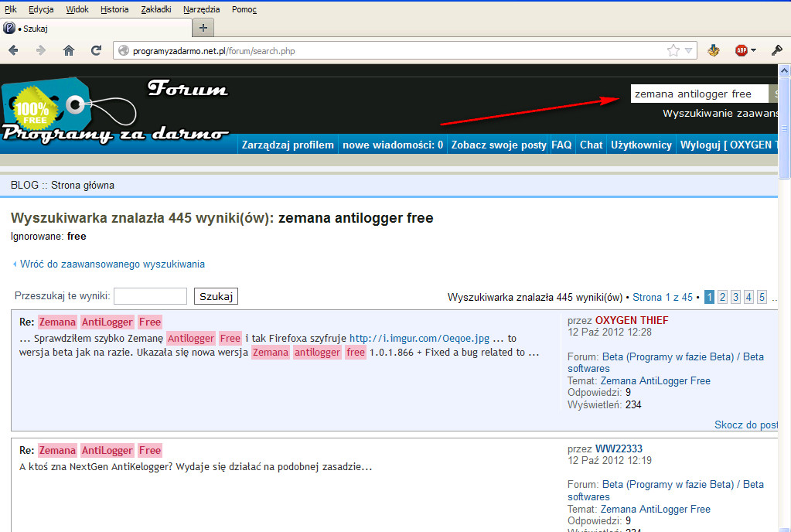791x532 pixels.
Task: Bookmark this page with the star icon
Action: pyautogui.click(x=673, y=50)
